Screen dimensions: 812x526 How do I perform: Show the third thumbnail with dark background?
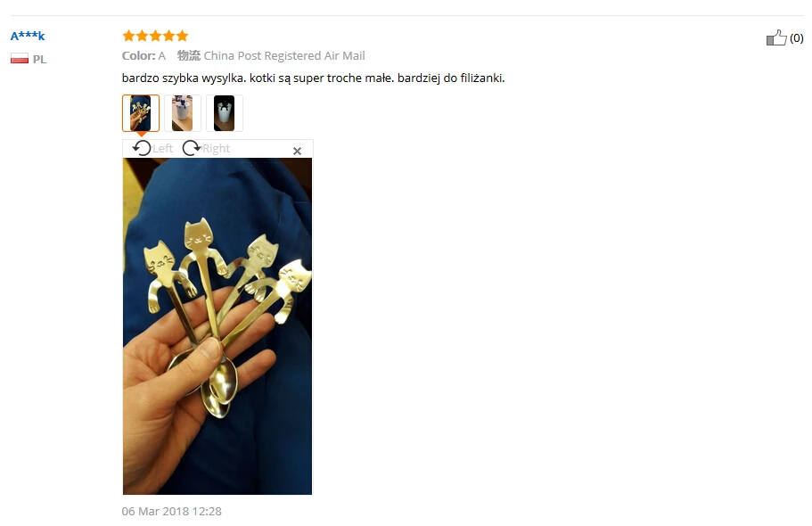pyautogui.click(x=225, y=113)
